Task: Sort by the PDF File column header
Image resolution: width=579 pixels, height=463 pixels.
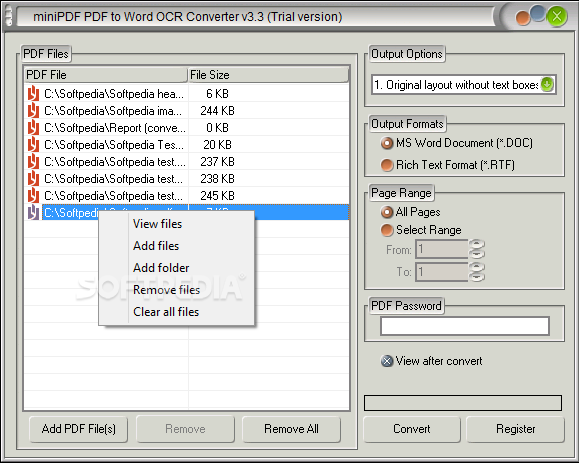Action: (x=106, y=75)
